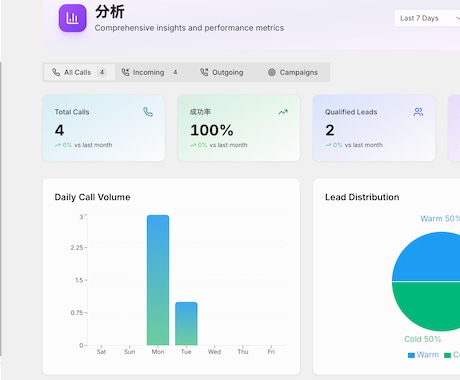Click the All Calls count badge 4
Screen dimensions: 460x380
pos(102,72)
